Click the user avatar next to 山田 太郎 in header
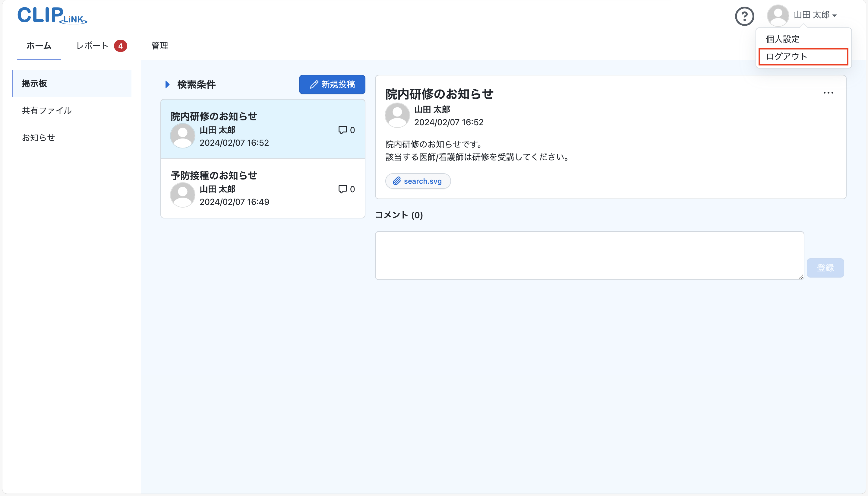This screenshot has height=496, width=868. pos(778,15)
